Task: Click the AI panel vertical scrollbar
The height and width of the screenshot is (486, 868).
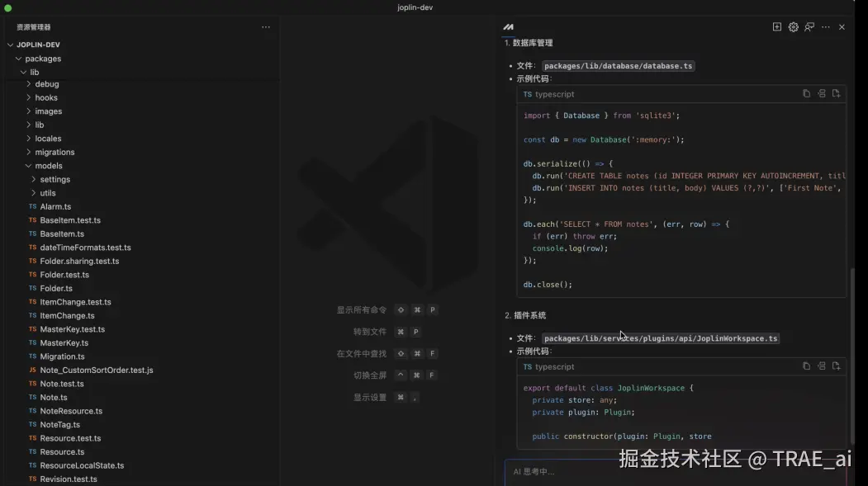Action: pyautogui.click(x=852, y=355)
